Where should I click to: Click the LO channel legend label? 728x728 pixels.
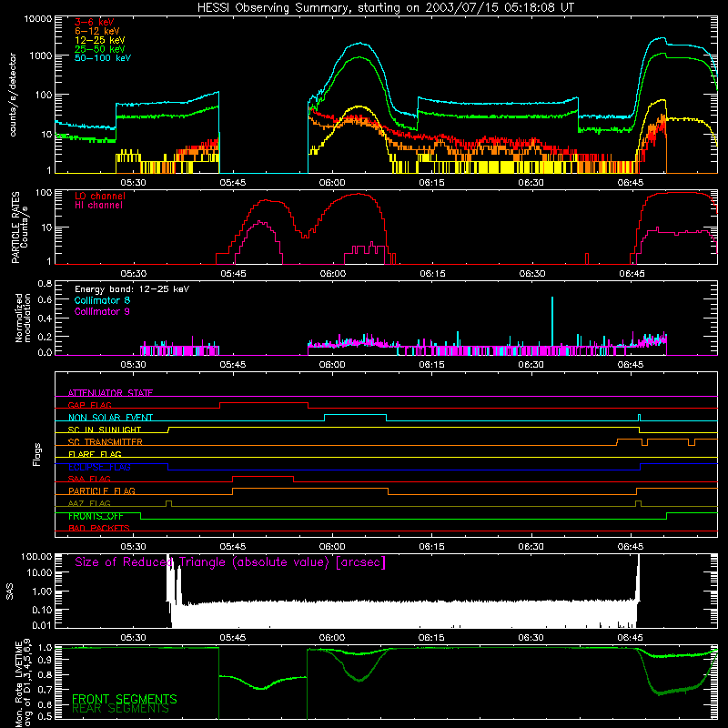point(100,196)
